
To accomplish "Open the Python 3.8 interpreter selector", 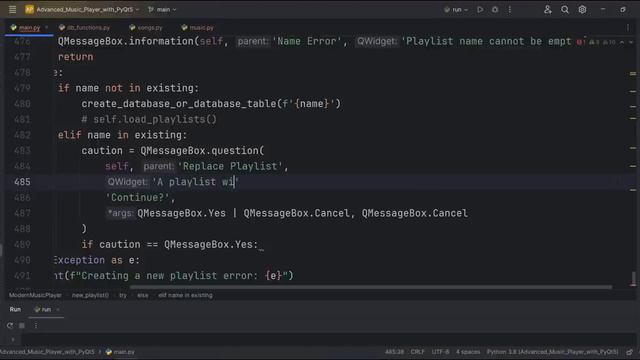I will tap(552, 352).
